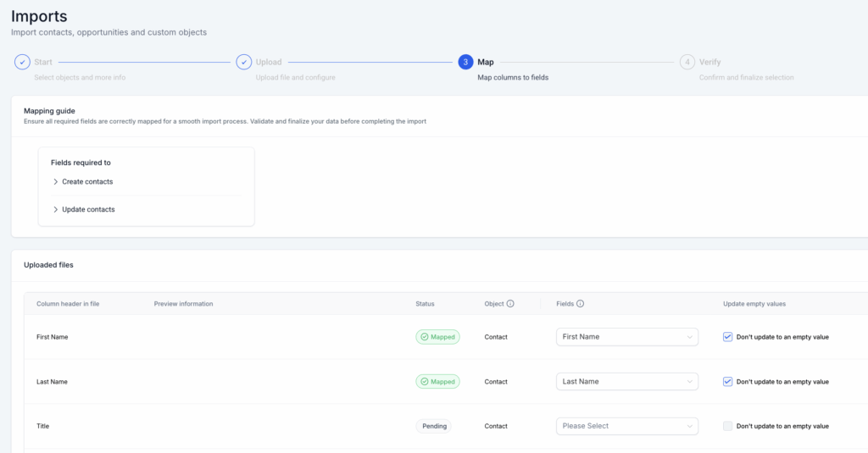Open the First Name field dropdown

[626, 337]
